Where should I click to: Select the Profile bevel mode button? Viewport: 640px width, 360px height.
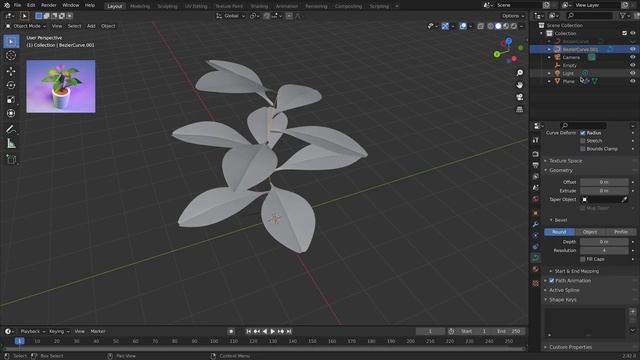tap(621, 232)
